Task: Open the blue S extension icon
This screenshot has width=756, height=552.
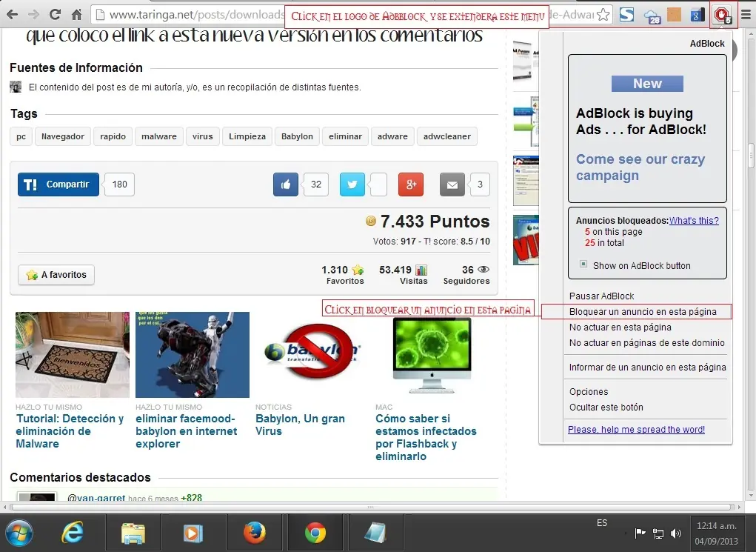Action: (626, 15)
